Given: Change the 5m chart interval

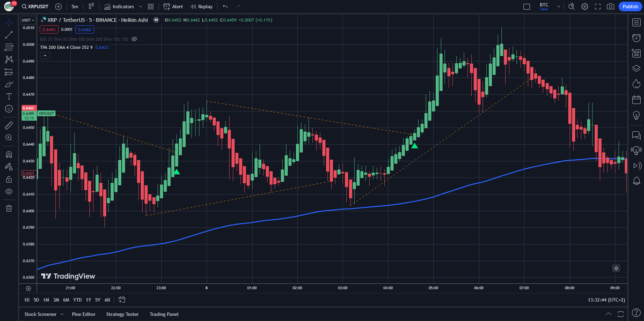Looking at the screenshot, I should [75, 6].
